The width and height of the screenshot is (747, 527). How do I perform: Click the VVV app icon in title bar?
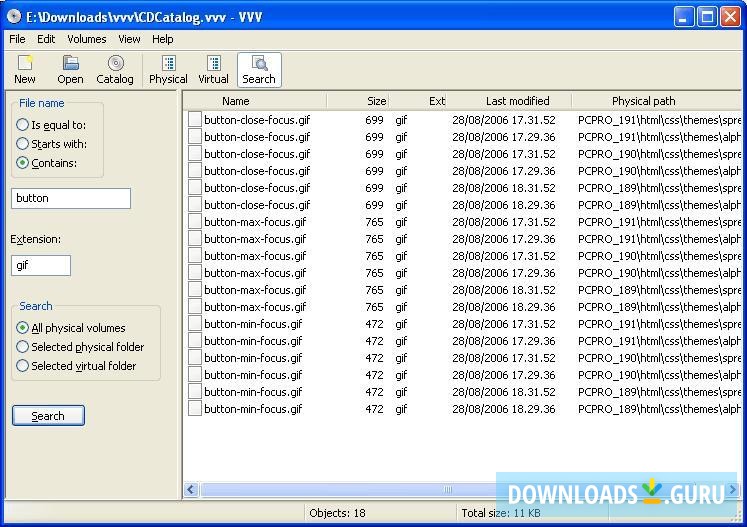(x=14, y=17)
